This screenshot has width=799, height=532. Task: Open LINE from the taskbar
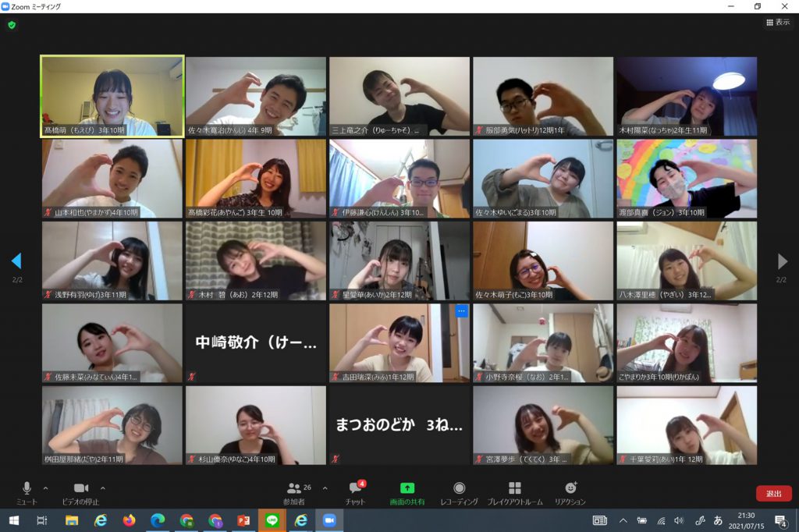pos(272,520)
